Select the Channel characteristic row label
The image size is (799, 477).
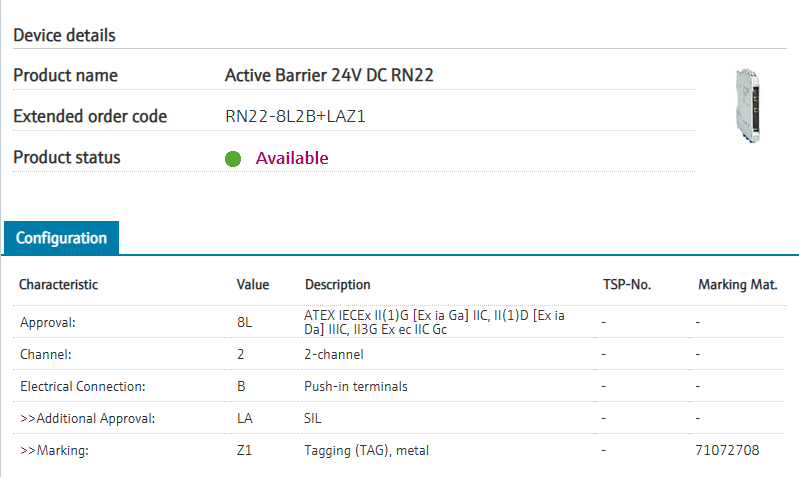(46, 354)
